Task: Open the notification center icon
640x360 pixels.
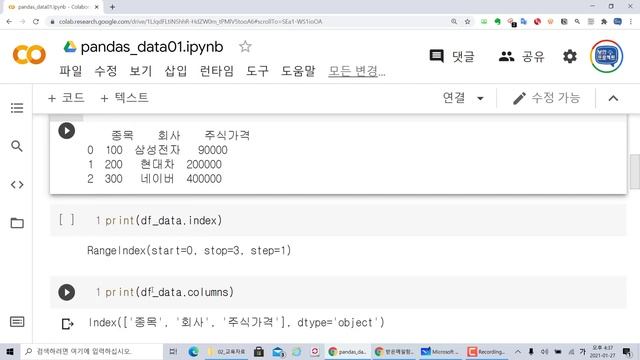Action: (x=627, y=351)
